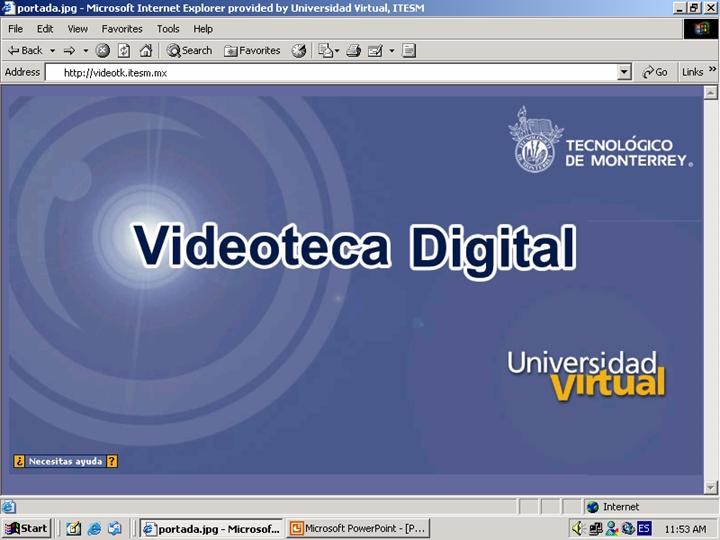Click the Universidad Virtual logo
Image resolution: width=720 pixels, height=540 pixels.
pyautogui.click(x=586, y=376)
